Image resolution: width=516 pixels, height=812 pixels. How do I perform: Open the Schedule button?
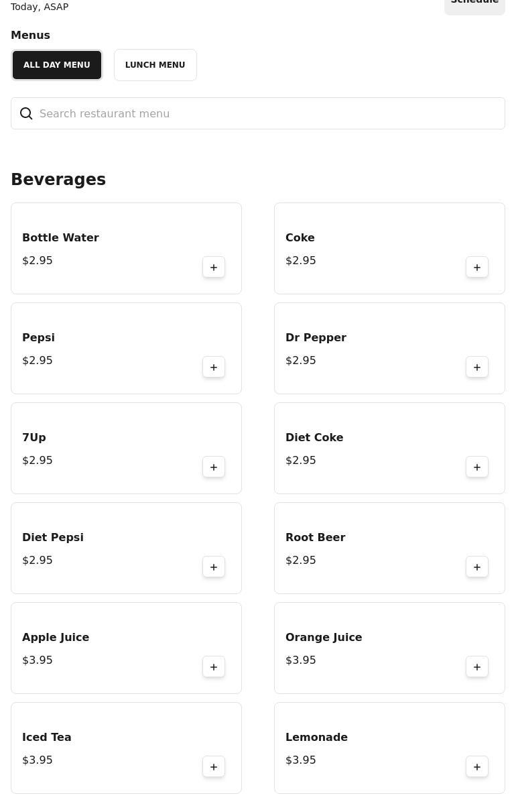474,4
